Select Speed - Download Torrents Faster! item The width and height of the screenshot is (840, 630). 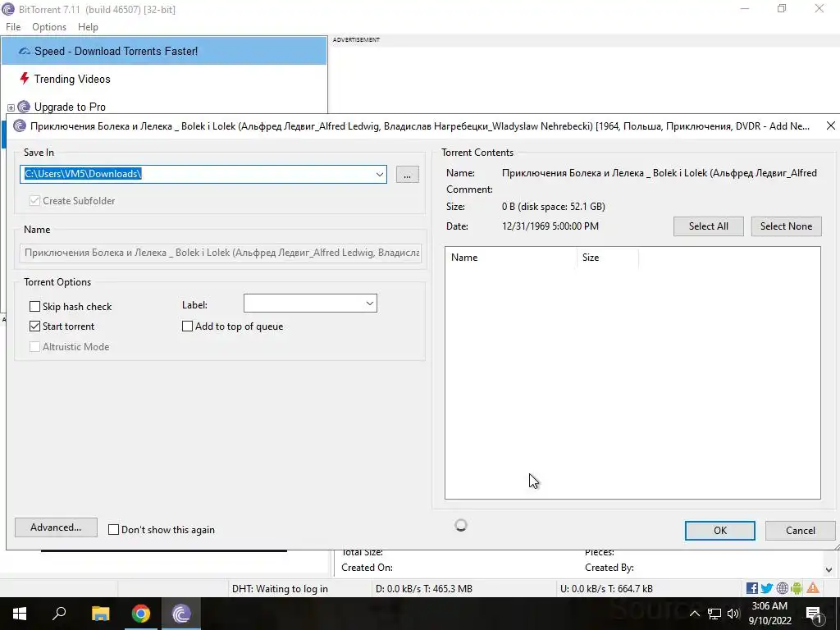pos(164,51)
